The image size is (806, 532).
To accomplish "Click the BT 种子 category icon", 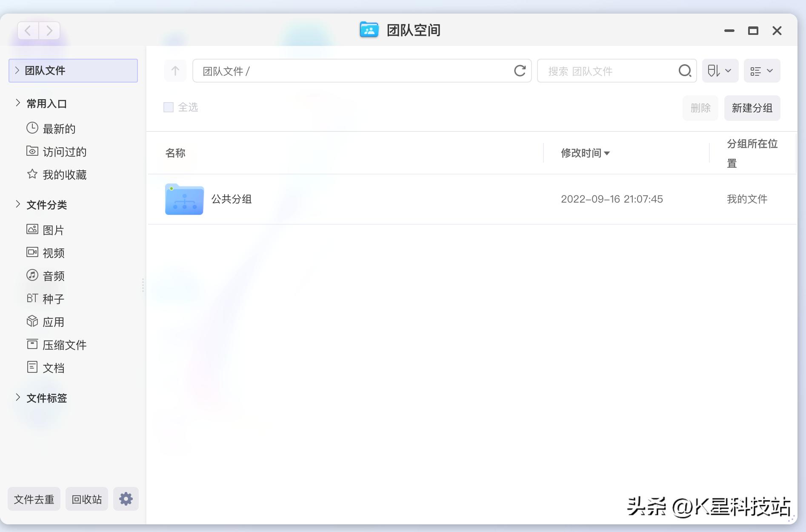I will pyautogui.click(x=32, y=299).
